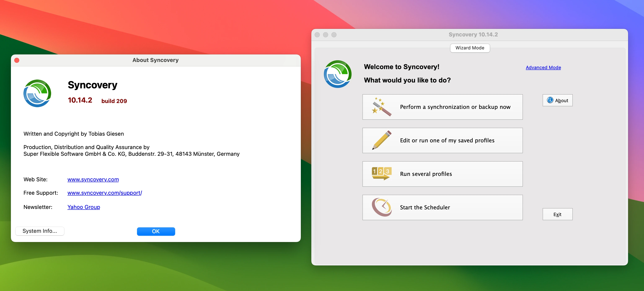This screenshot has width=644, height=291.
Task: Click the Super Flexible Software GmbH address line
Action: [x=132, y=154]
